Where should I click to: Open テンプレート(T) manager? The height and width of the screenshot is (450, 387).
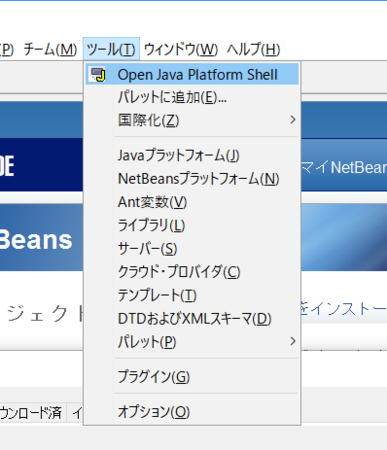(192, 295)
